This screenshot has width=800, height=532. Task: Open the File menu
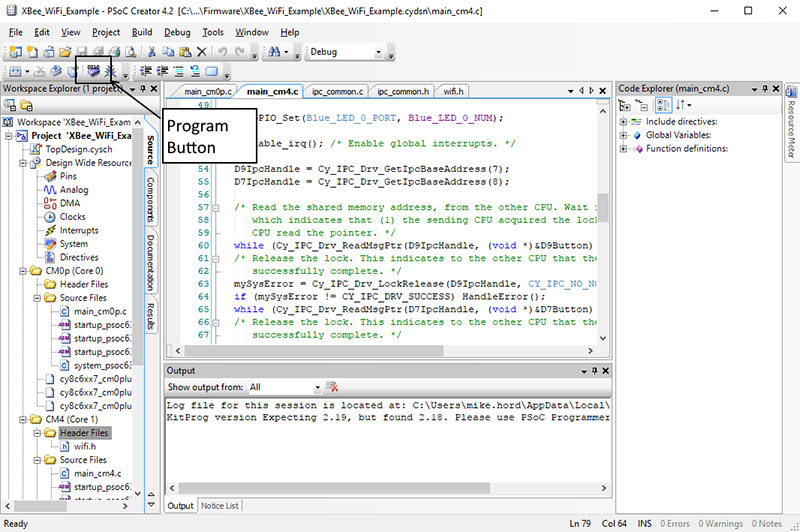point(16,32)
